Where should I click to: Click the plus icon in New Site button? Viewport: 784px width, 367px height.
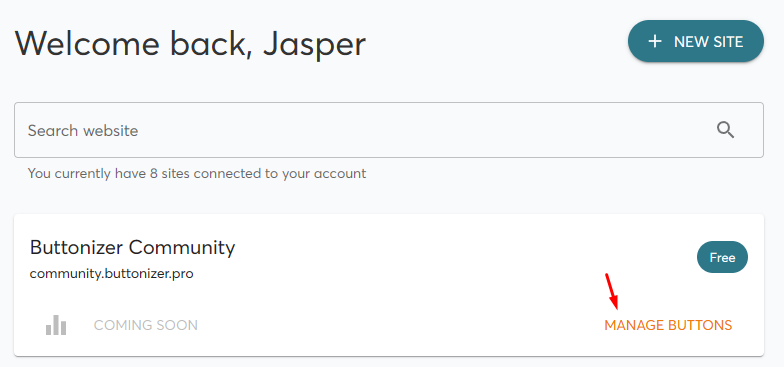654,42
